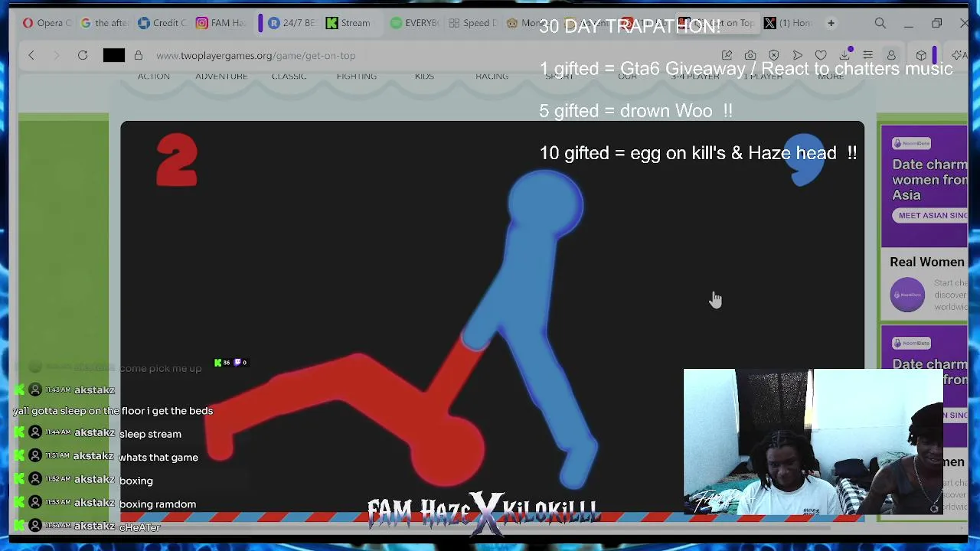The height and width of the screenshot is (551, 980).
Task: Expand the MORE games category menu
Action: (831, 77)
